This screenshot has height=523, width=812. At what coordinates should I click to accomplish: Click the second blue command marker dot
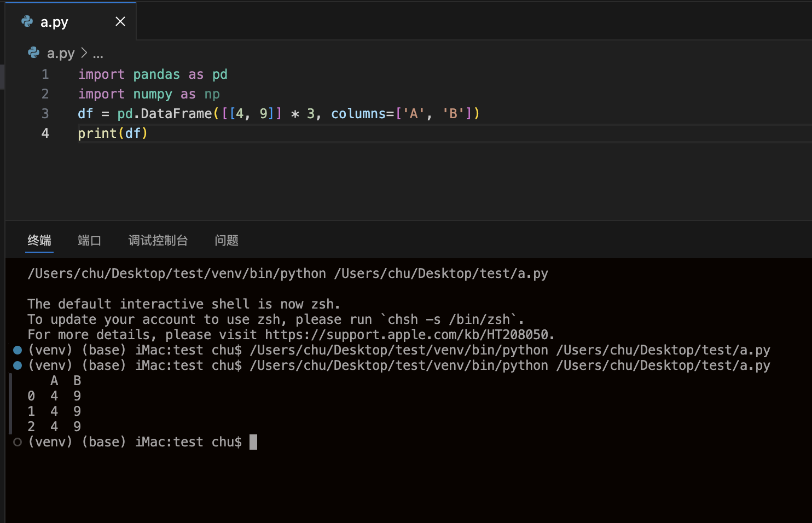(x=18, y=365)
